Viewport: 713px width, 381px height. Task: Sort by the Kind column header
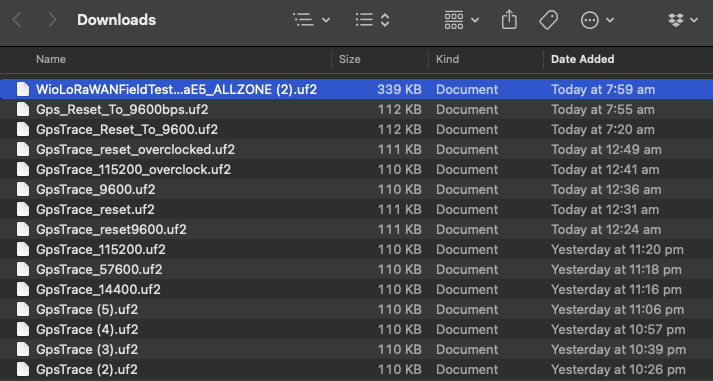[447, 59]
